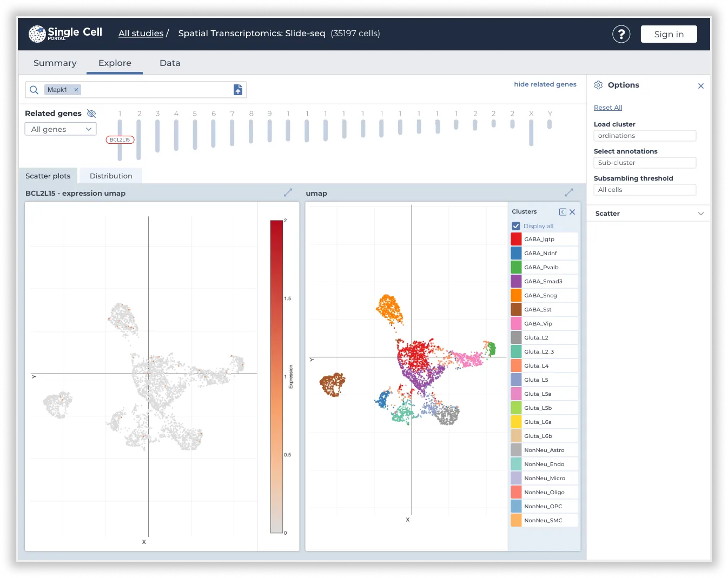Expand the umap cluster plot

coord(569,192)
